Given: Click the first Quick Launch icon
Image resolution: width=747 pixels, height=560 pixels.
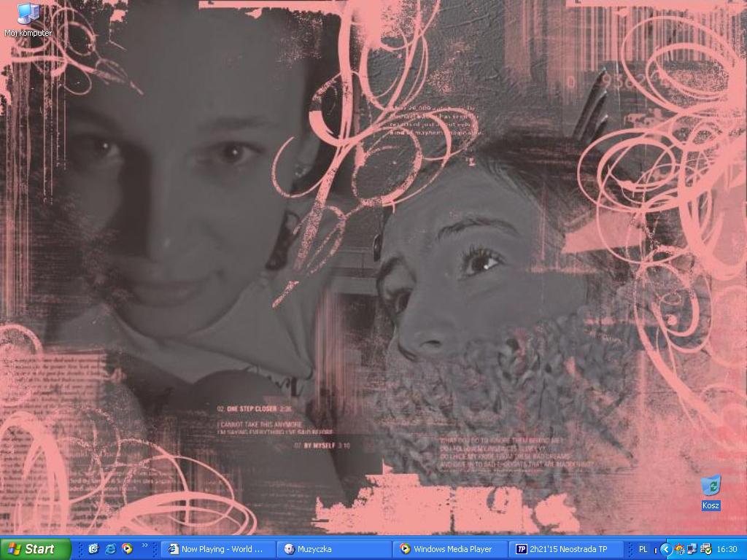Looking at the screenshot, I should point(93,549).
